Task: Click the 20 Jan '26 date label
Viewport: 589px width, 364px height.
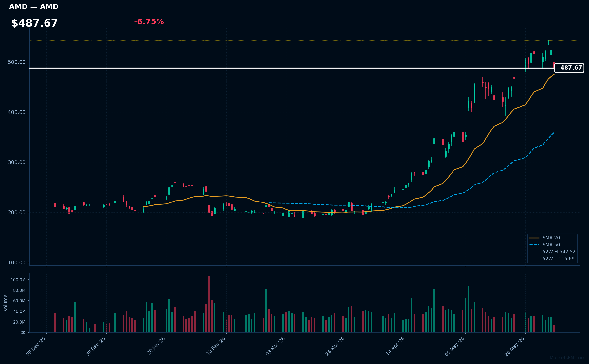Action: pos(156,346)
